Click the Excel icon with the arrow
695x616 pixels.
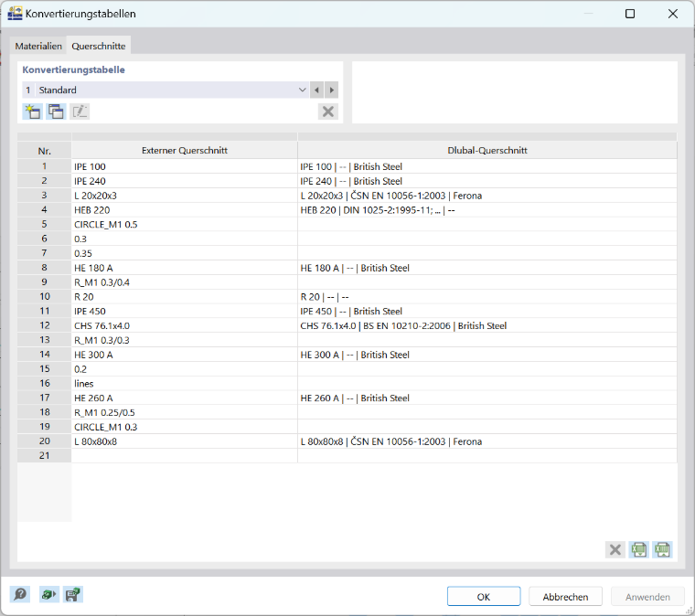[638, 549]
